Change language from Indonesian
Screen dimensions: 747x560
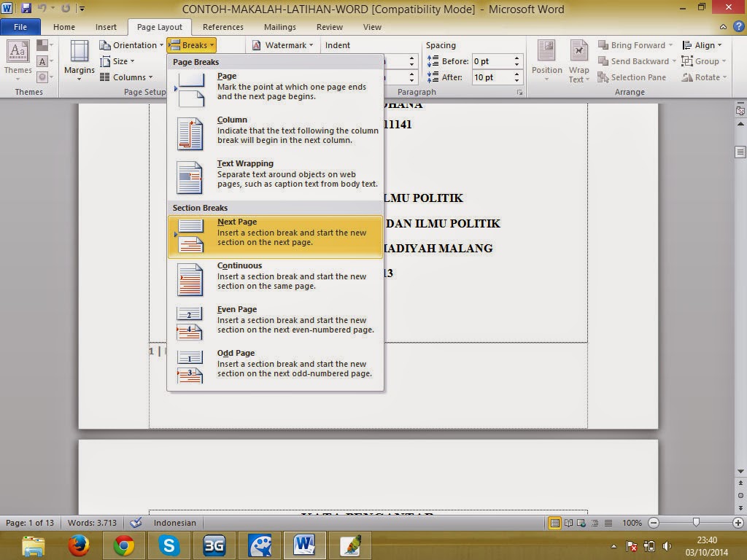[x=175, y=523]
